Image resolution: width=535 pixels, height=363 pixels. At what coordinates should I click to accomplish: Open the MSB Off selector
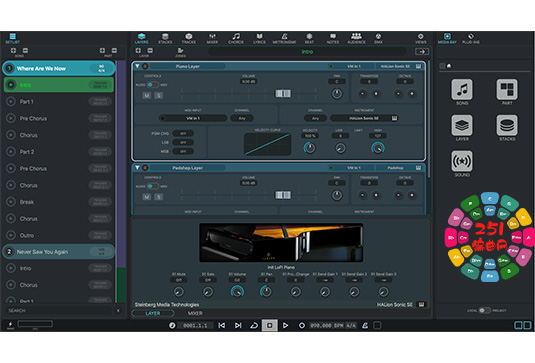coord(183,151)
